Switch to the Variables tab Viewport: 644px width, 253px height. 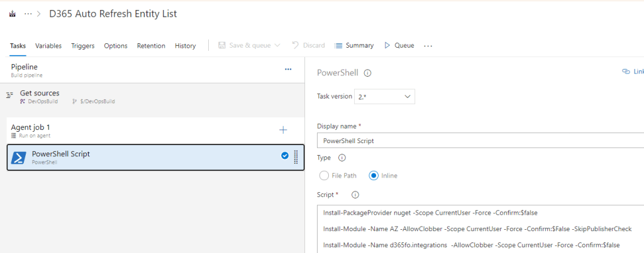click(x=48, y=46)
